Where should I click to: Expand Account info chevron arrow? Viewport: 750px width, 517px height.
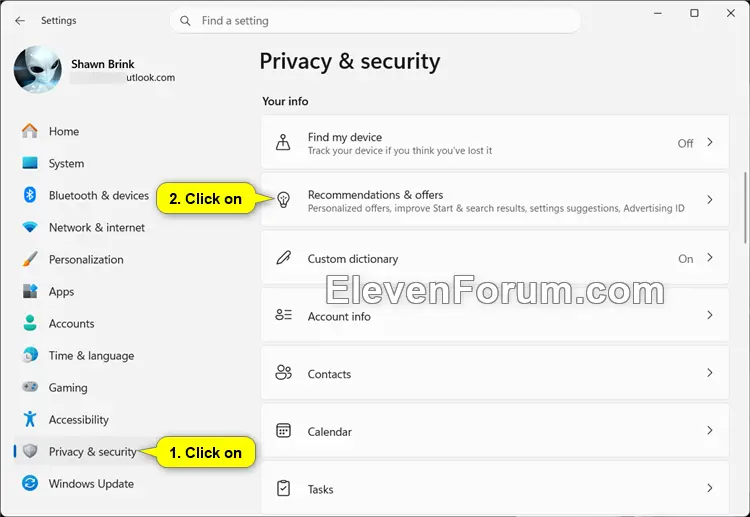710,315
